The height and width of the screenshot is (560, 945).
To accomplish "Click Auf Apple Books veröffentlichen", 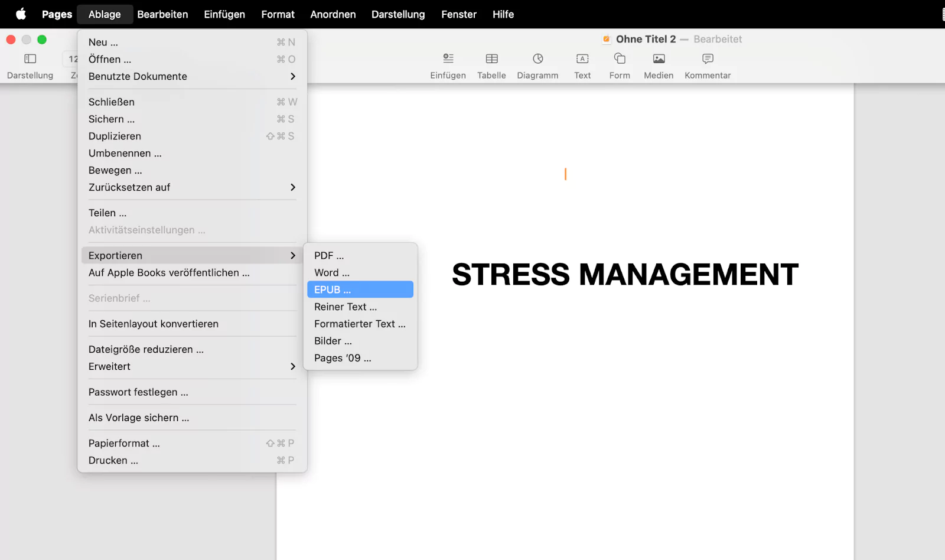I will (x=168, y=273).
